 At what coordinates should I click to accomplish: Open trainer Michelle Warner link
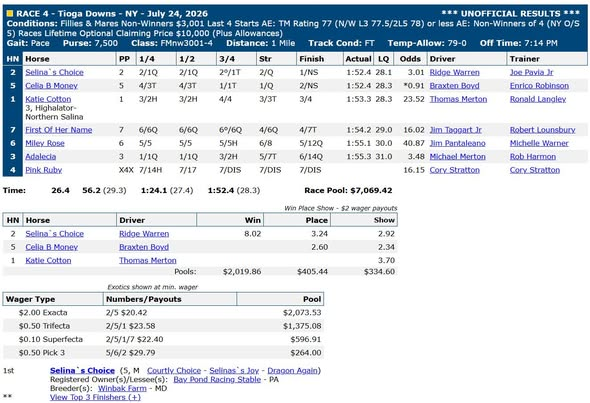click(539, 143)
